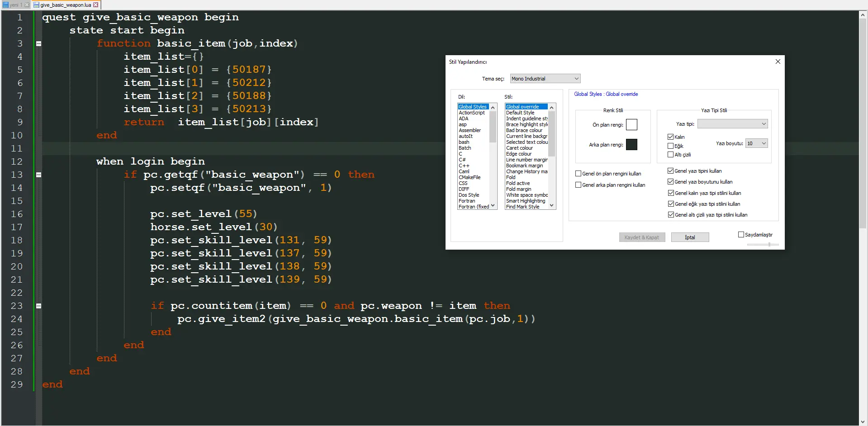Image resolution: width=868 pixels, height=426 pixels.
Task: Close the give_basic_weapon.lua tab with its red X
Action: 95,5
